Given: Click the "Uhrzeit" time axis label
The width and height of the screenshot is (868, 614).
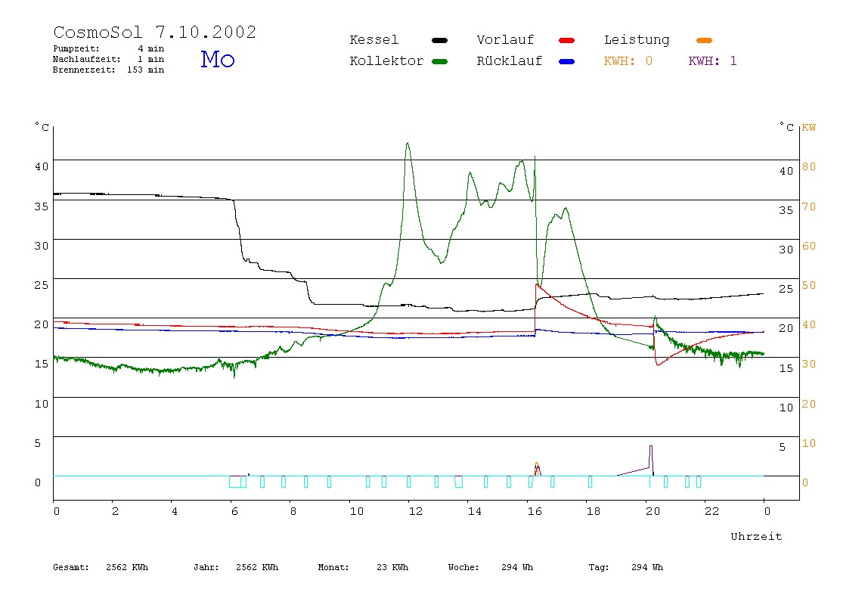Looking at the screenshot, I should [756, 536].
